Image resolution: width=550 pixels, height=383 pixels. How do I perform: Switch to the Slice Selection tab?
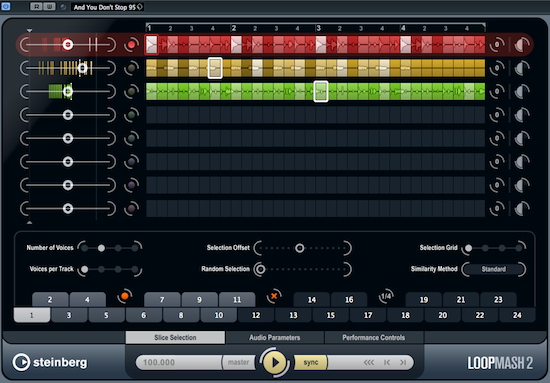pos(175,337)
